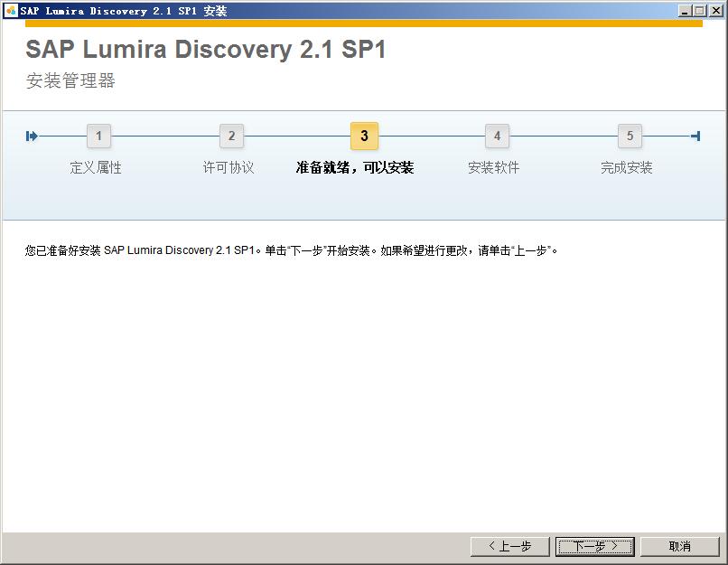Click the SAP Lumira Discovery 2.1 SP1 heading
Image resolution: width=728 pixels, height=565 pixels.
(206, 49)
